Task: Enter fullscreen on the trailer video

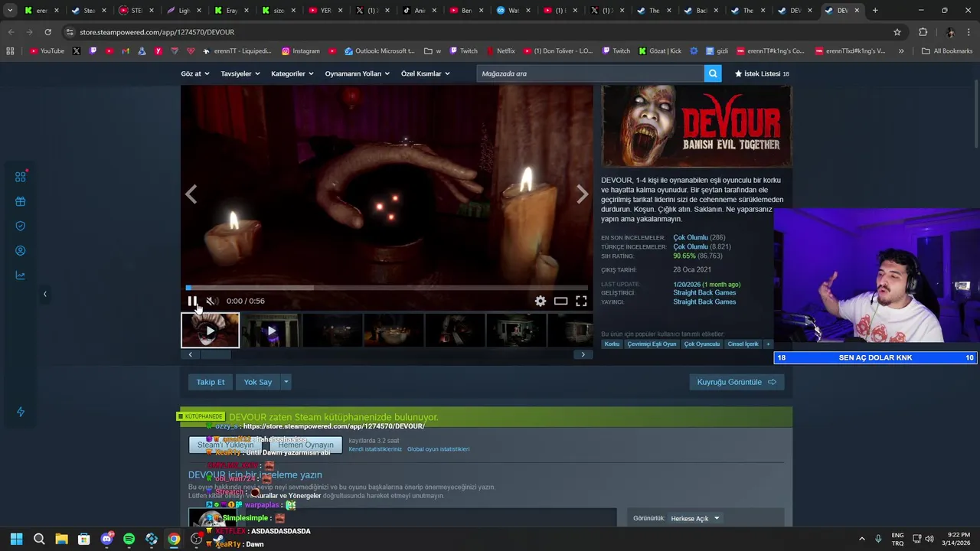Action: pyautogui.click(x=581, y=301)
